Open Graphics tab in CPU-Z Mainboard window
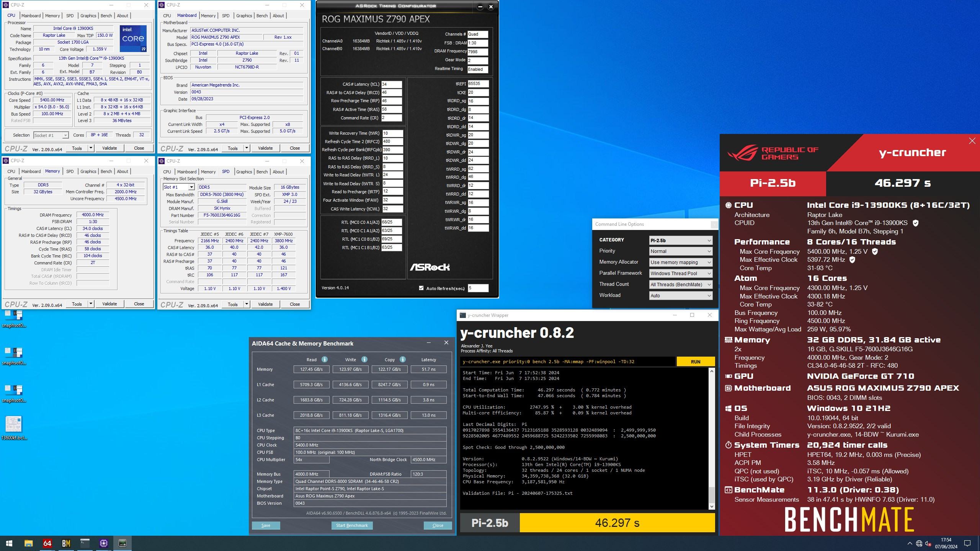 (x=244, y=16)
